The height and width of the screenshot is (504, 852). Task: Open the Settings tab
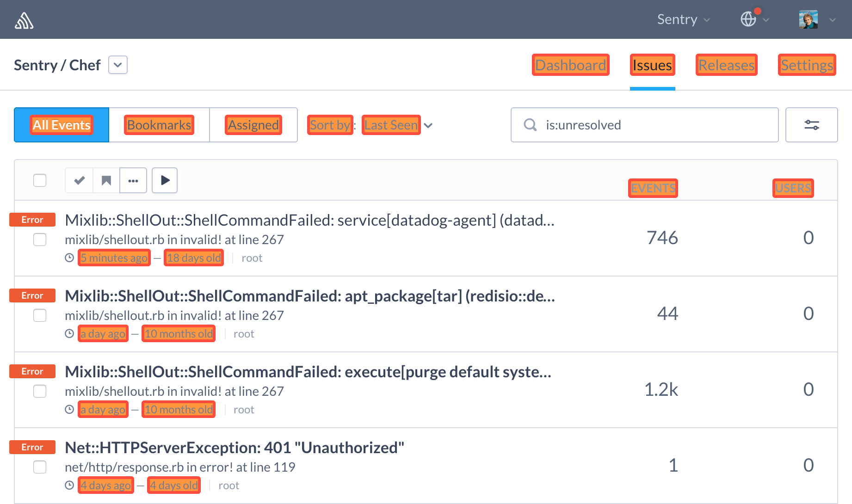(x=807, y=65)
